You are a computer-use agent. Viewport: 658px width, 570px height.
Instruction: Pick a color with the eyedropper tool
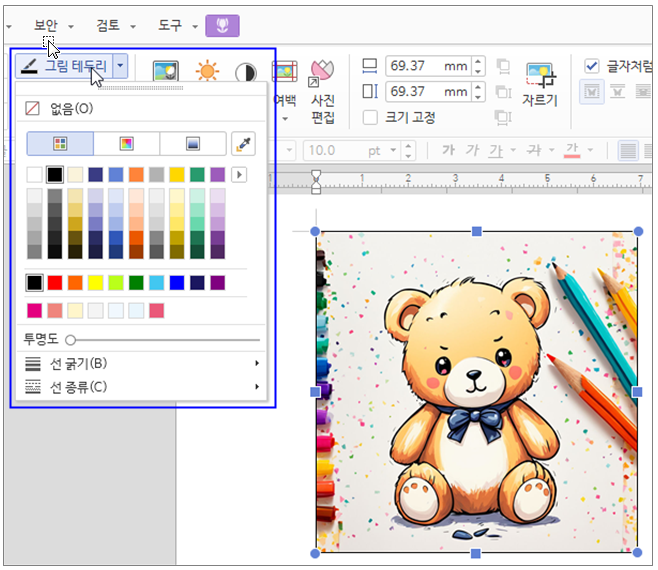pyautogui.click(x=244, y=144)
